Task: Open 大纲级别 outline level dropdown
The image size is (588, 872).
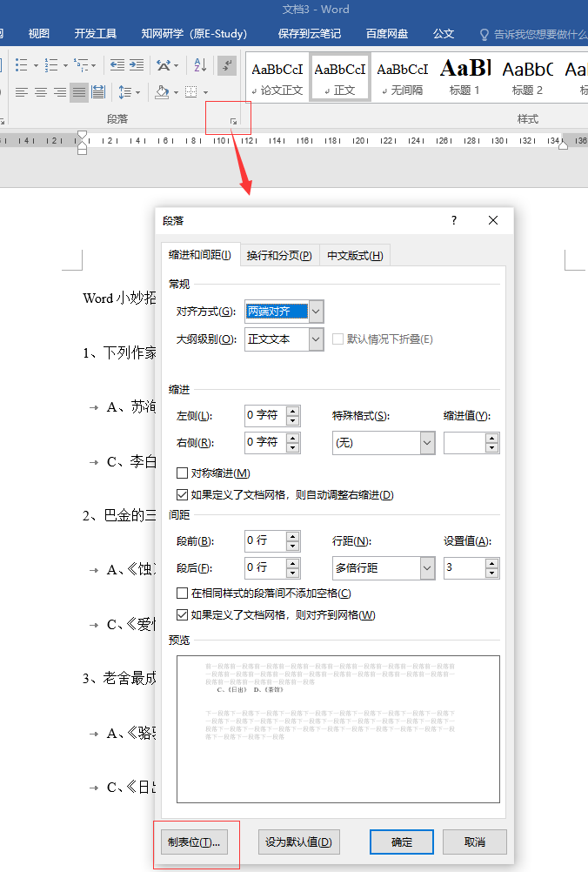Action: (x=316, y=339)
